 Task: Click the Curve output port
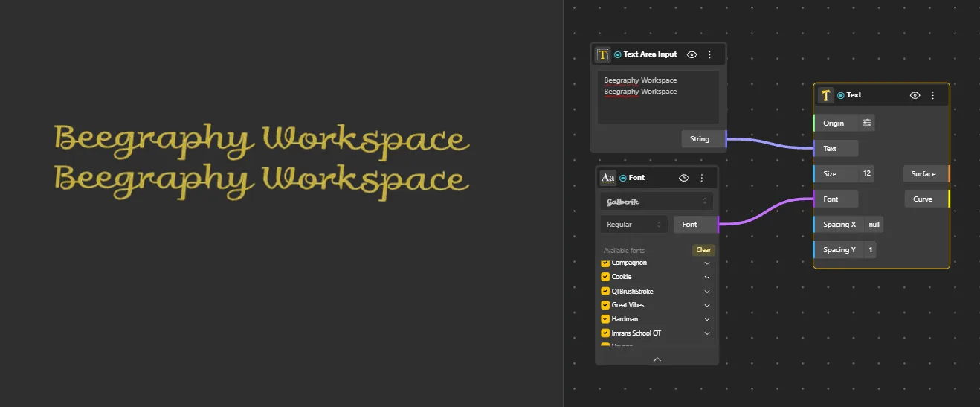point(927,199)
